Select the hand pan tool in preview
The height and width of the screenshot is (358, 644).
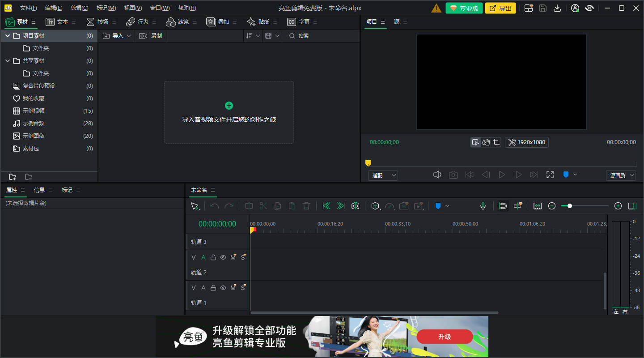pos(486,142)
